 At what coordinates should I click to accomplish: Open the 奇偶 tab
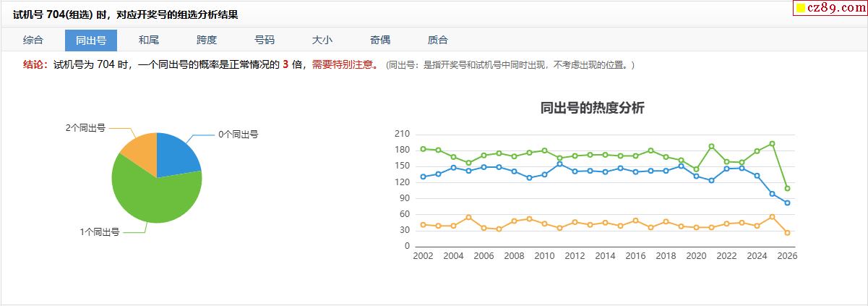[380, 41]
